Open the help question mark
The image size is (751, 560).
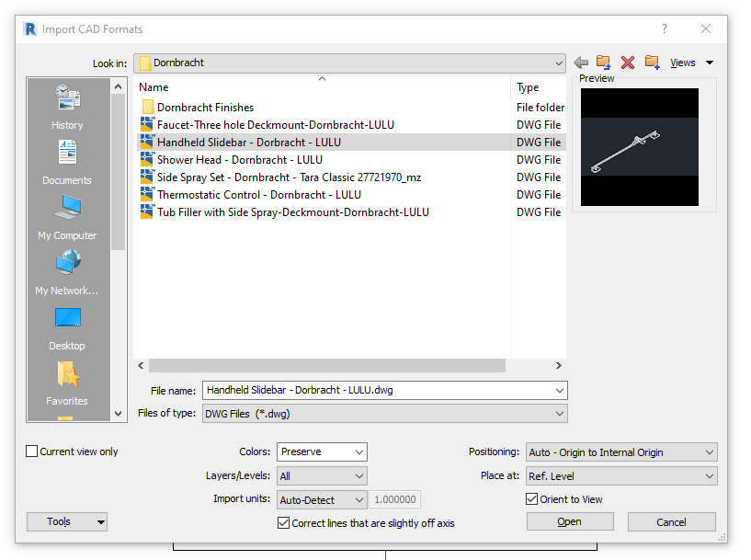point(665,29)
